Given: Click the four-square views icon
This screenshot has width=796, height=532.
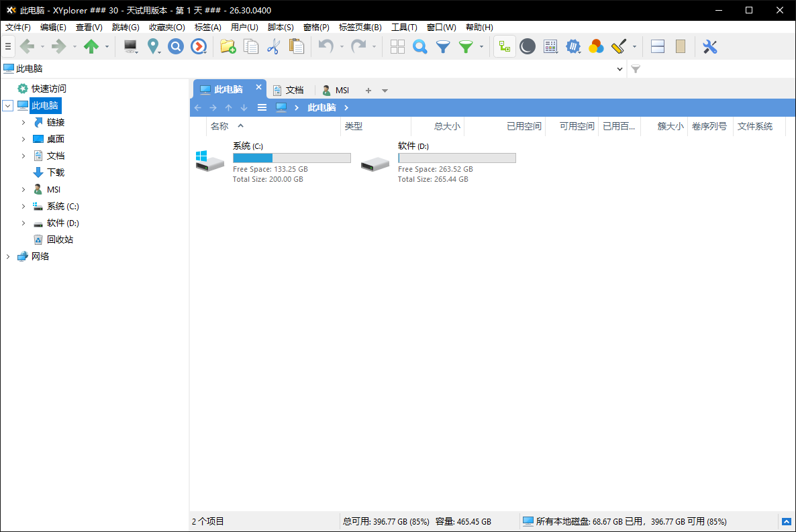Looking at the screenshot, I should [x=397, y=47].
